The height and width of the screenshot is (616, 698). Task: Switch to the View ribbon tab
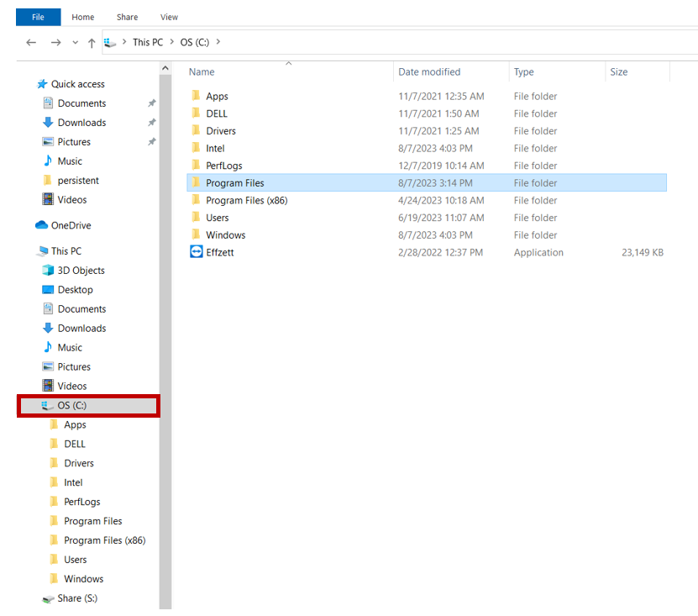tap(169, 17)
